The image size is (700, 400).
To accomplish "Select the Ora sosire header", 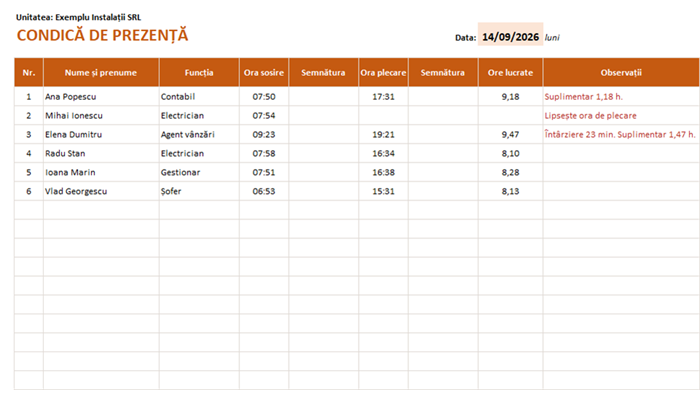I will [x=264, y=72].
